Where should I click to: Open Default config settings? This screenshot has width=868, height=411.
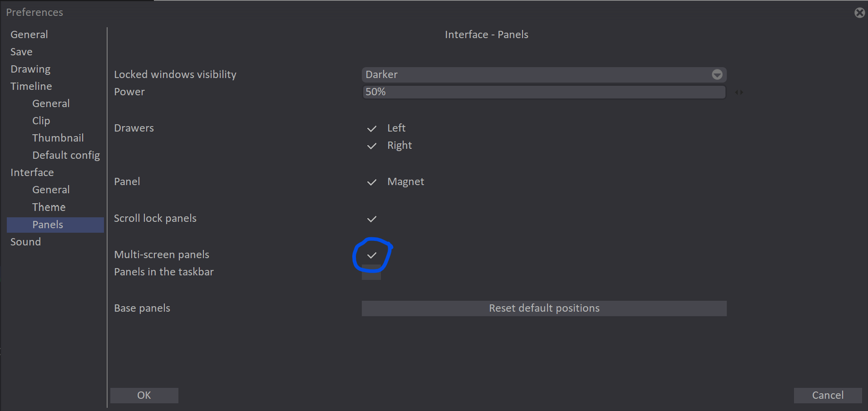66,155
